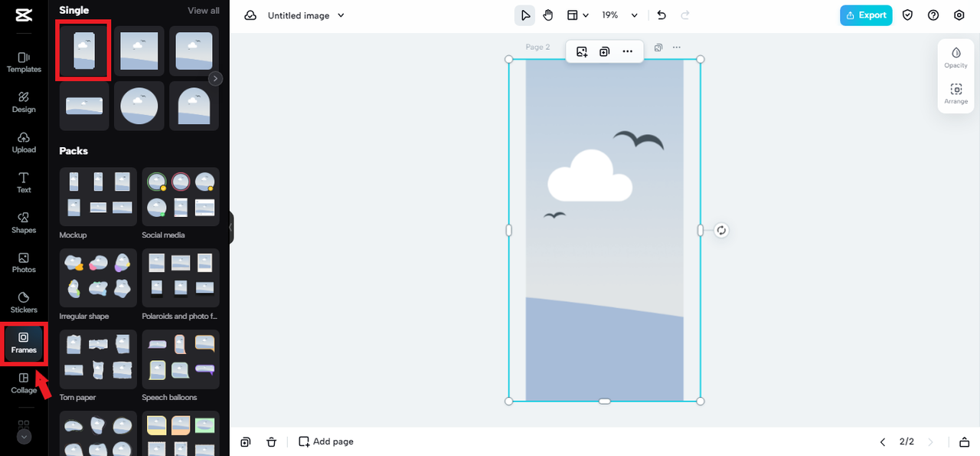Click the add image to frame icon
Viewport: 980px width, 456px height.
[582, 51]
